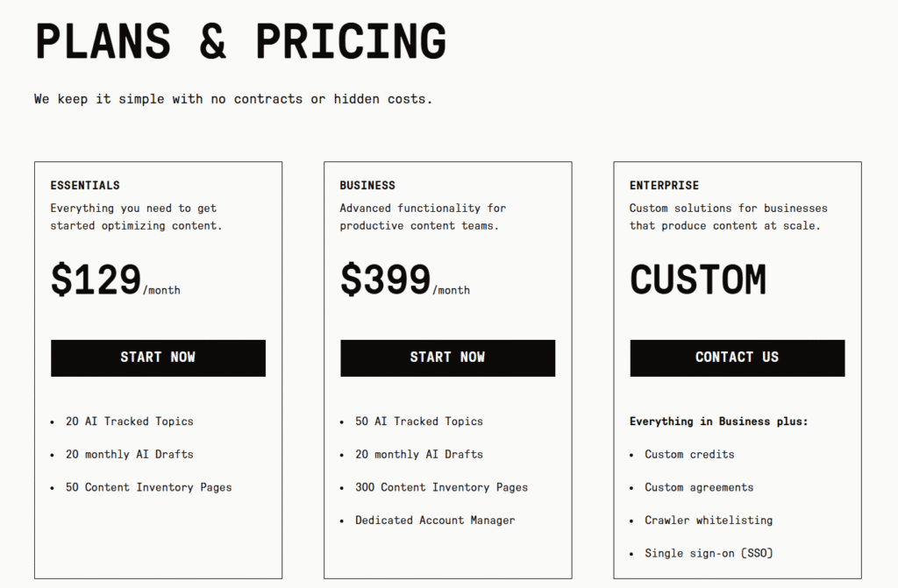
Task: Click 'Custom agreements' list item
Action: pyautogui.click(x=699, y=487)
